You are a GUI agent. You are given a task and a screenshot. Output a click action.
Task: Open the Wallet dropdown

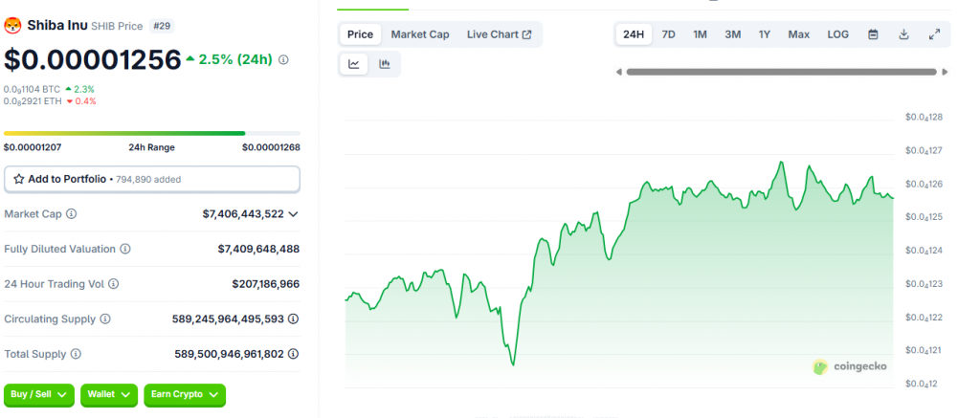coord(109,394)
